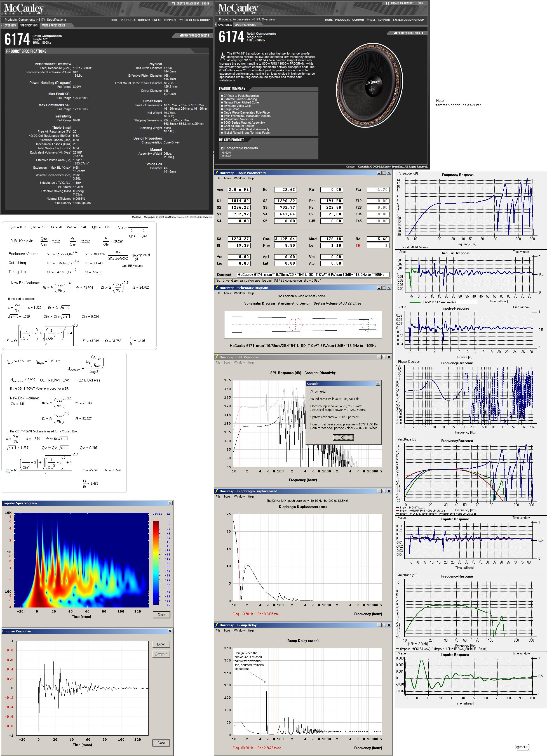Open comparable product 6254 link

point(228,153)
